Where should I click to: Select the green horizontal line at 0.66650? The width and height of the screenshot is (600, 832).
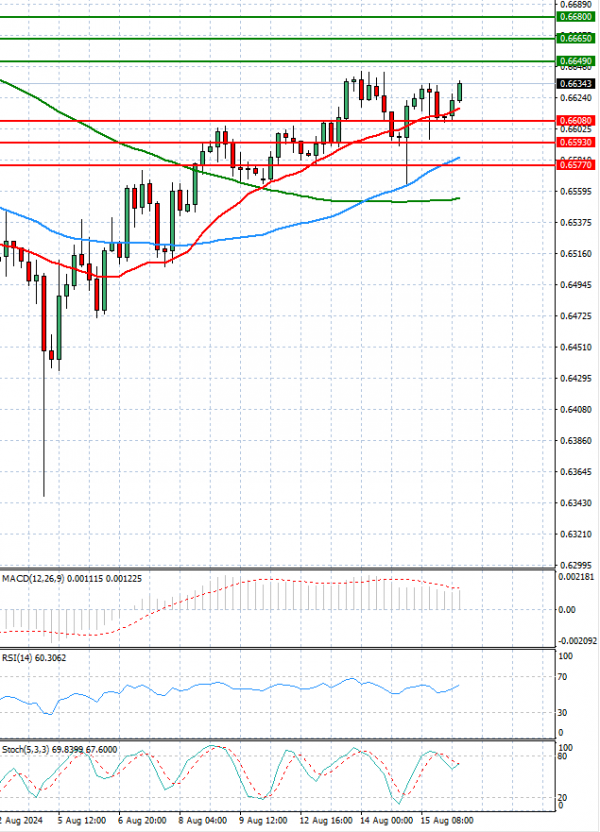tap(276, 39)
